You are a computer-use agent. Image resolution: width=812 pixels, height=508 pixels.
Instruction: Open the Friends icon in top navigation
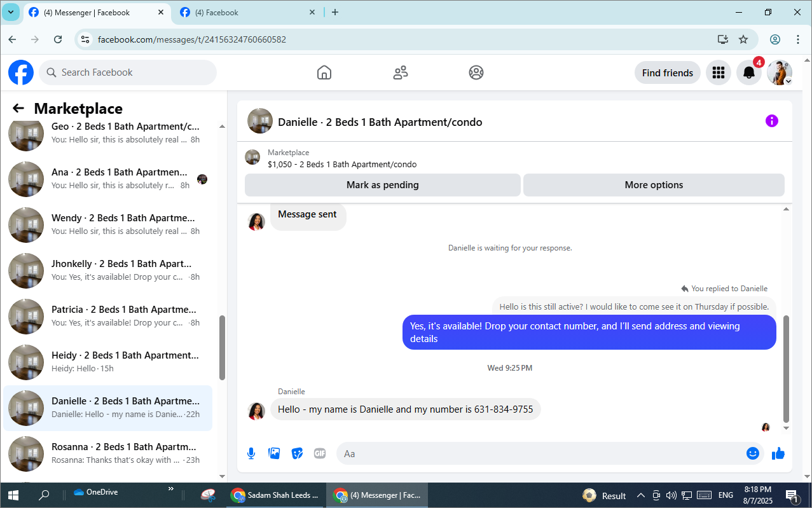pos(401,72)
